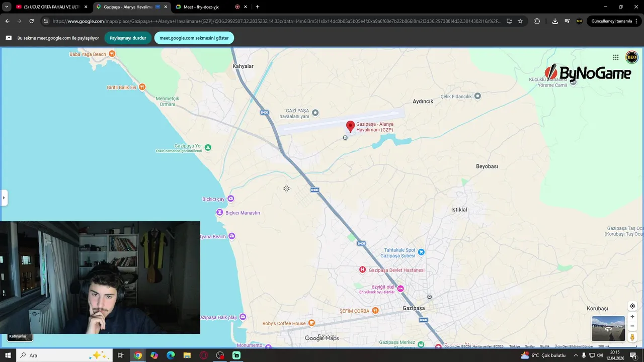Open the 6°C Çok bulutlu weather widget
The height and width of the screenshot is (362, 644).
pyautogui.click(x=543, y=355)
